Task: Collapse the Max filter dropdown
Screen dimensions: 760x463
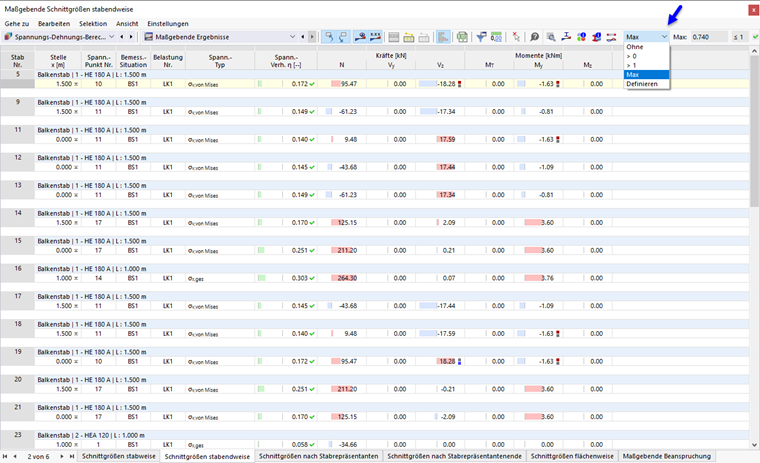Action: point(664,37)
